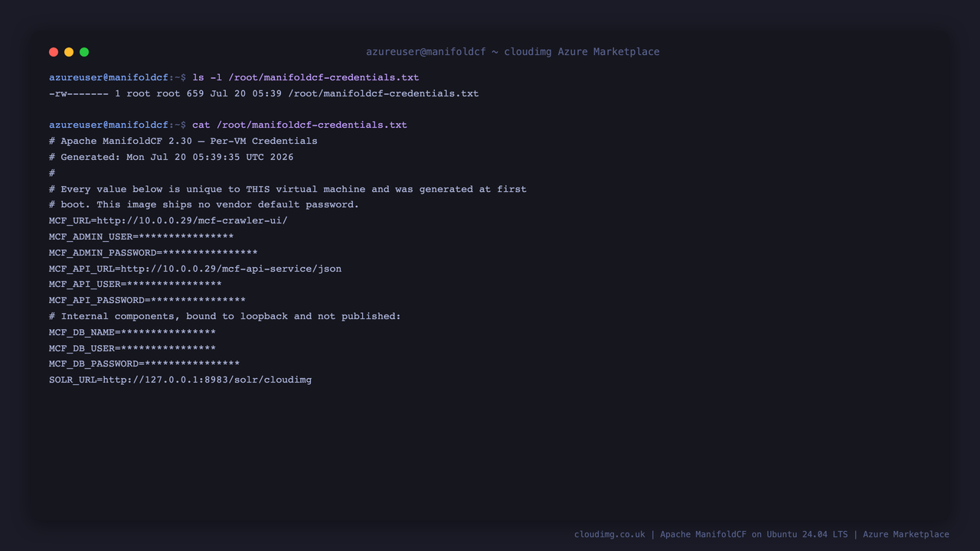Click the masked MCF_API_USER line

tap(136, 284)
